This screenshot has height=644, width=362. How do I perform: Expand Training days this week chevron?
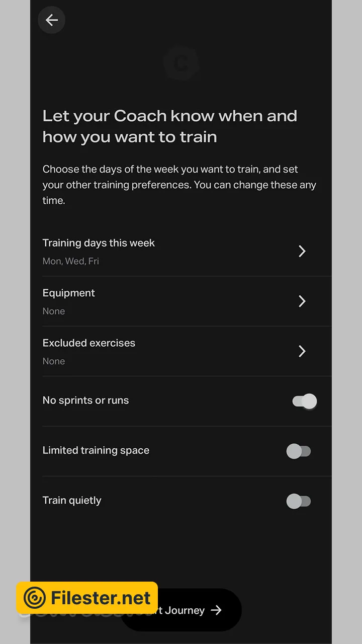302,251
